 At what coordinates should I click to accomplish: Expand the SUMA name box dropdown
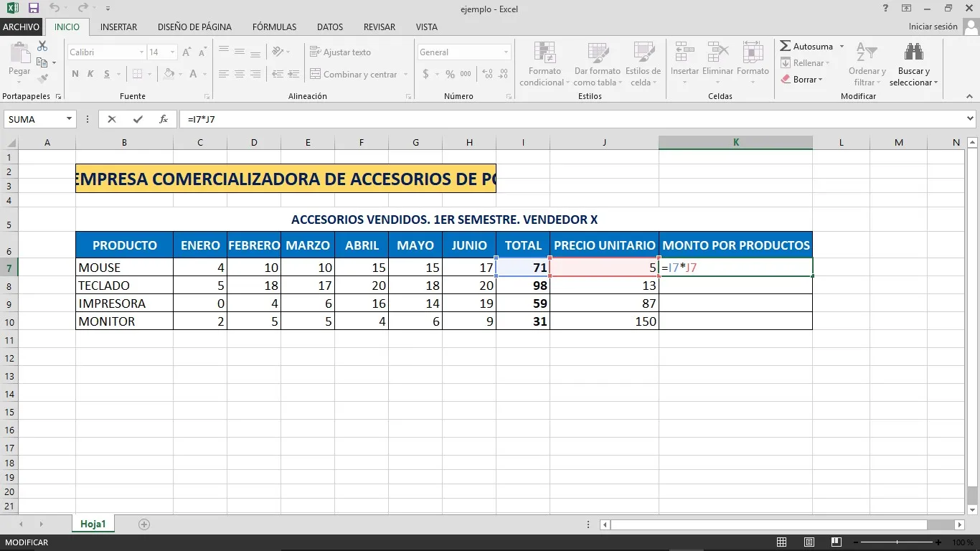[70, 119]
